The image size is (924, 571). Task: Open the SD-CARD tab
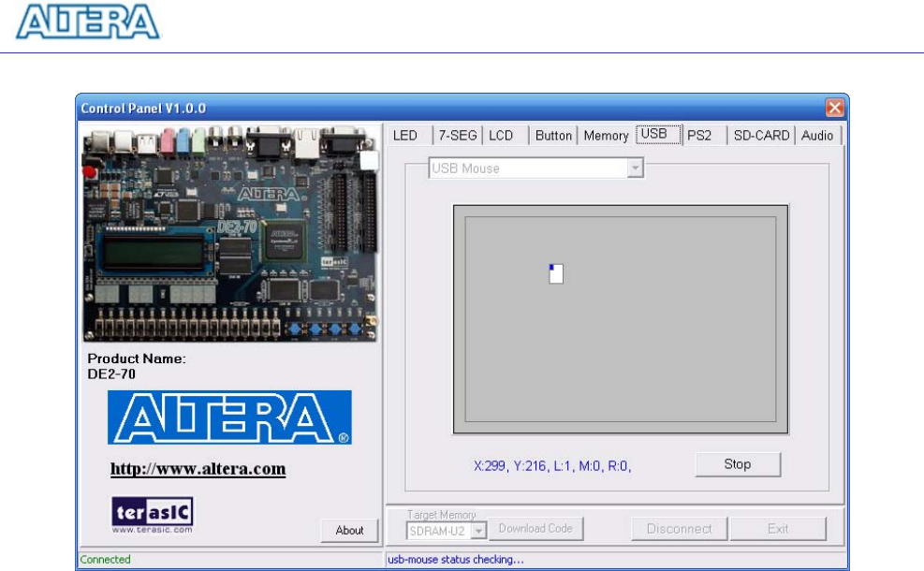pos(761,136)
